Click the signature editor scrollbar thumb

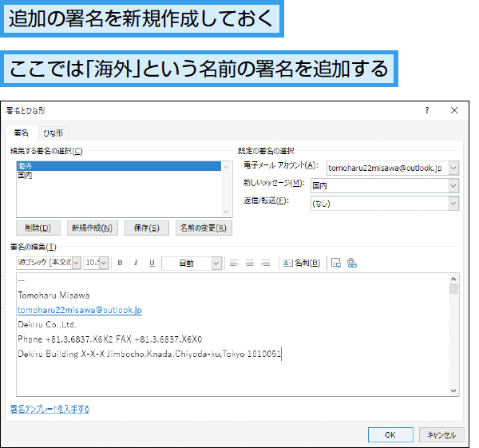[x=453, y=288]
